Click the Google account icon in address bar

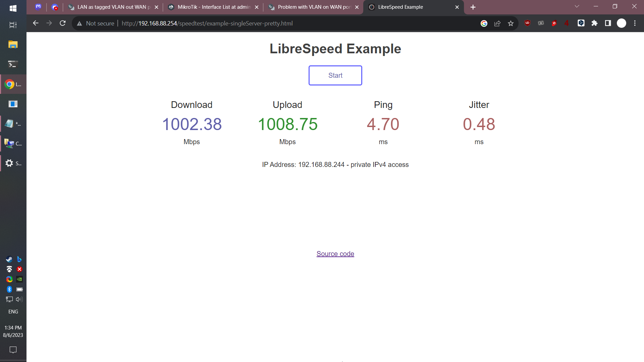(x=484, y=23)
